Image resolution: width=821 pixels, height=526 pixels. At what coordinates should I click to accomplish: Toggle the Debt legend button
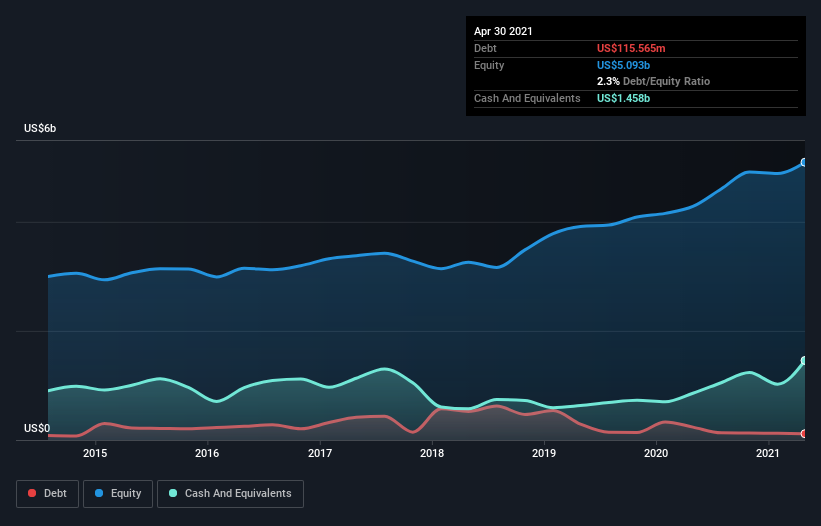[x=48, y=494]
